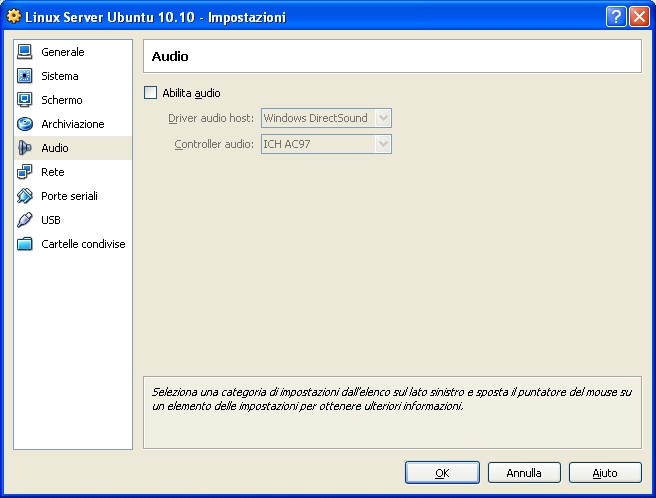This screenshot has height=498, width=656.
Task: Select the Sistema chip icon
Action: coord(25,76)
